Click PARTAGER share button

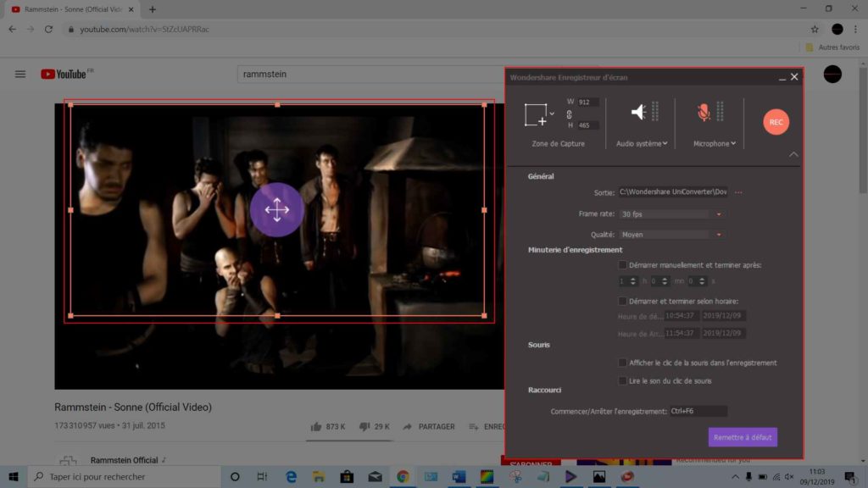[429, 427]
